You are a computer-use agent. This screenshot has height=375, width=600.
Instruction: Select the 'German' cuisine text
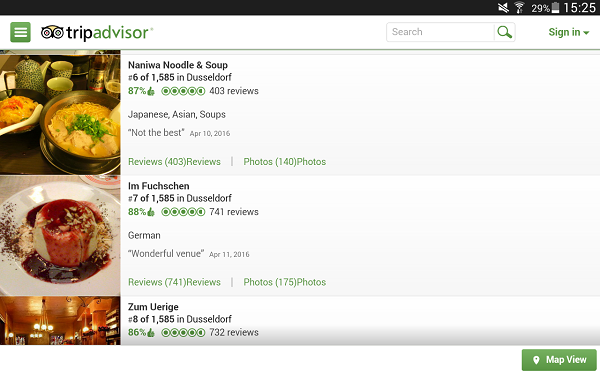pyautogui.click(x=144, y=235)
